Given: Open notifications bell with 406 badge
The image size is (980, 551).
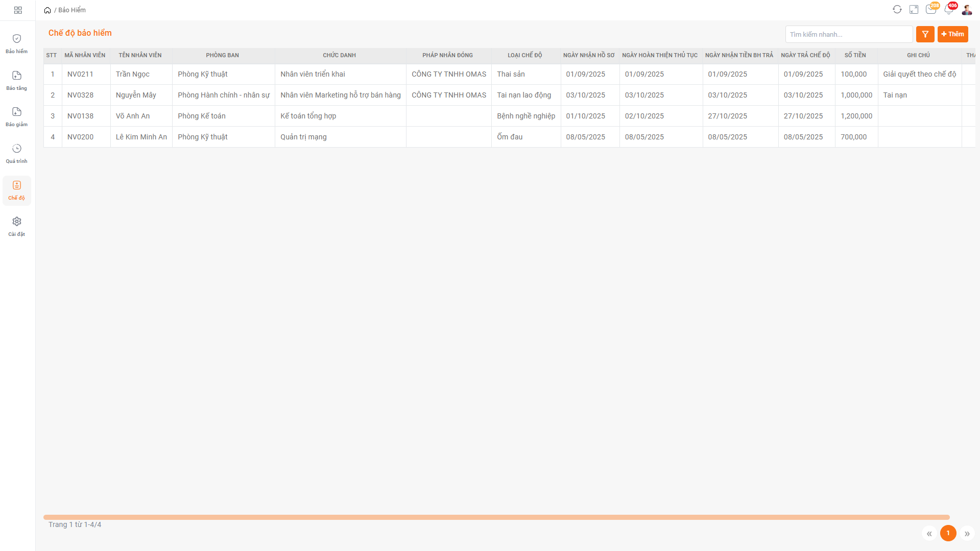Looking at the screenshot, I should [x=948, y=10].
